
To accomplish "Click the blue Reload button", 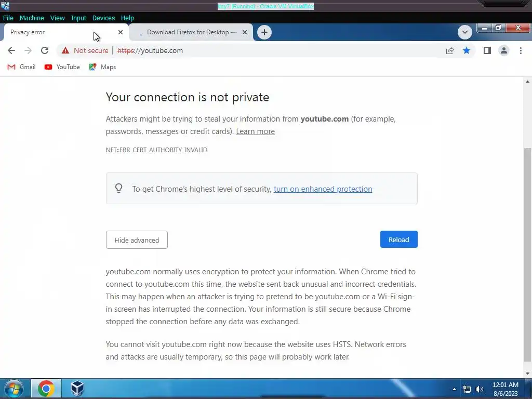I will tap(398, 240).
